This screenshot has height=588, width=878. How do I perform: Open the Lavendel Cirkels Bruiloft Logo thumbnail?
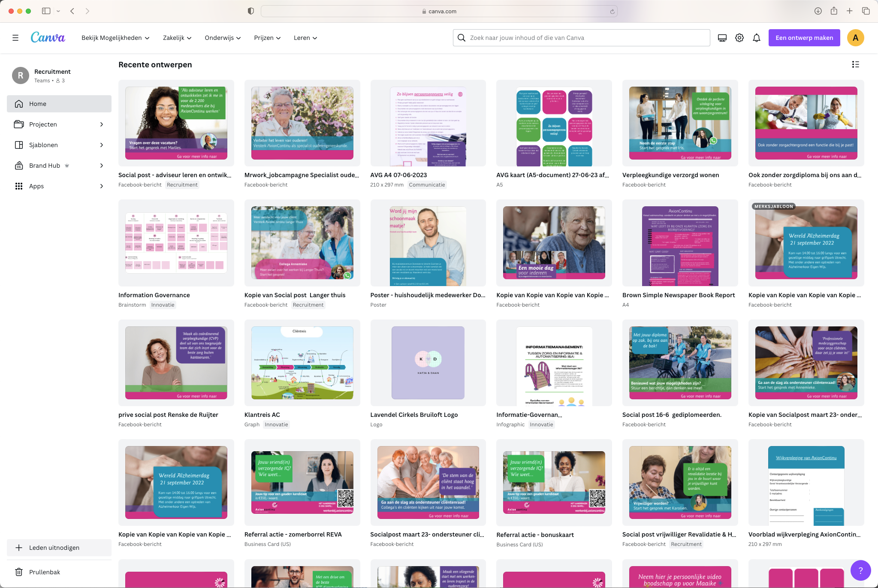[x=428, y=363]
